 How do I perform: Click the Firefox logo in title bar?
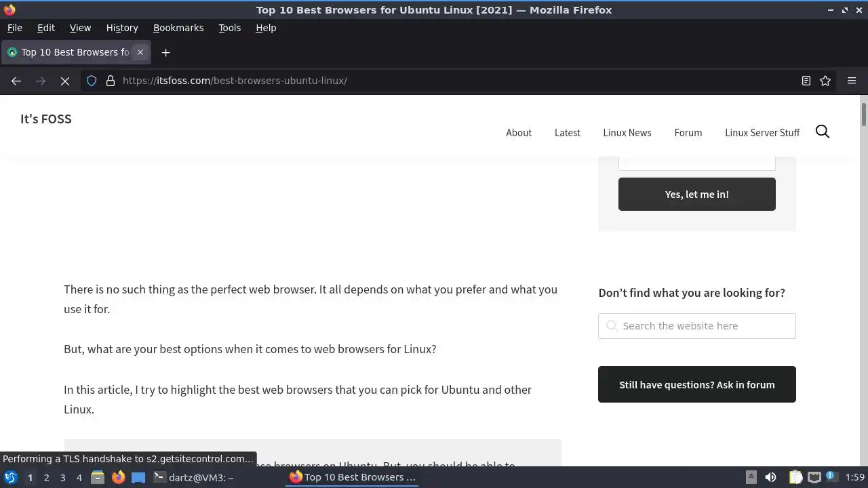click(x=9, y=10)
